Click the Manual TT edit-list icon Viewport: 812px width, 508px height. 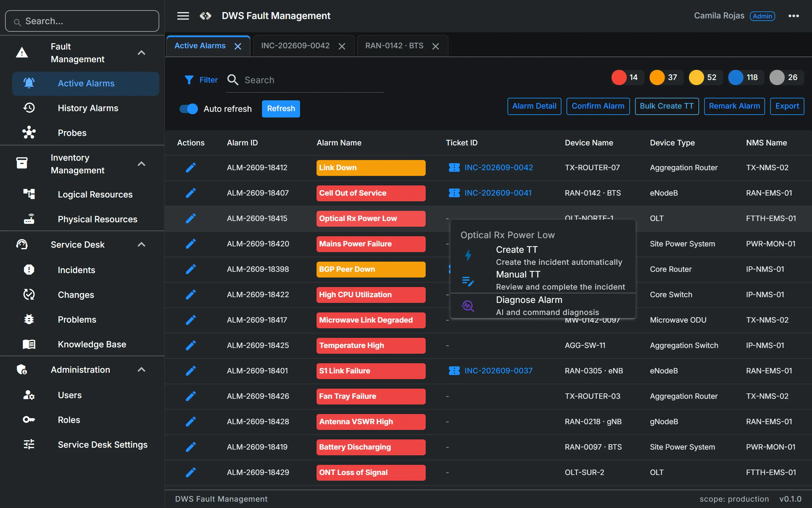click(x=468, y=281)
